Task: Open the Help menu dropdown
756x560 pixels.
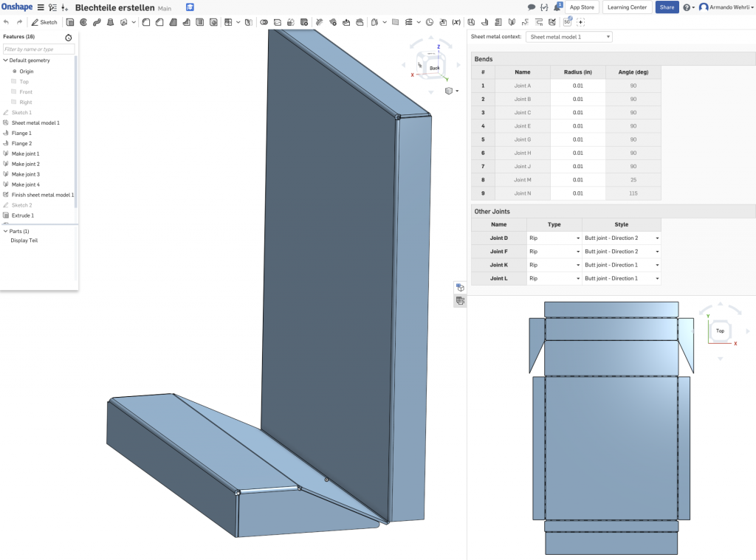Action: (x=689, y=7)
